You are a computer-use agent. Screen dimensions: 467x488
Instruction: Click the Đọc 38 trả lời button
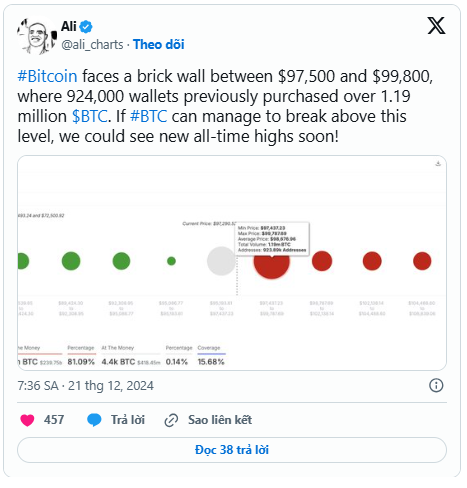click(232, 450)
